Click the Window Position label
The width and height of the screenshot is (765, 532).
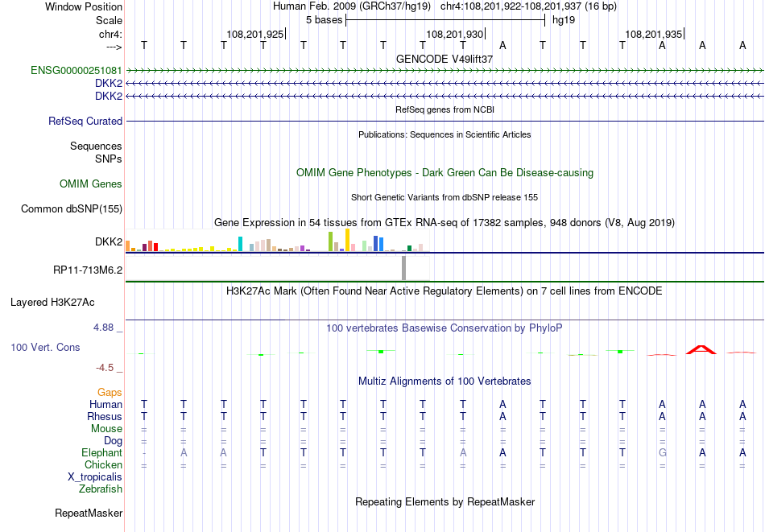(84, 6)
